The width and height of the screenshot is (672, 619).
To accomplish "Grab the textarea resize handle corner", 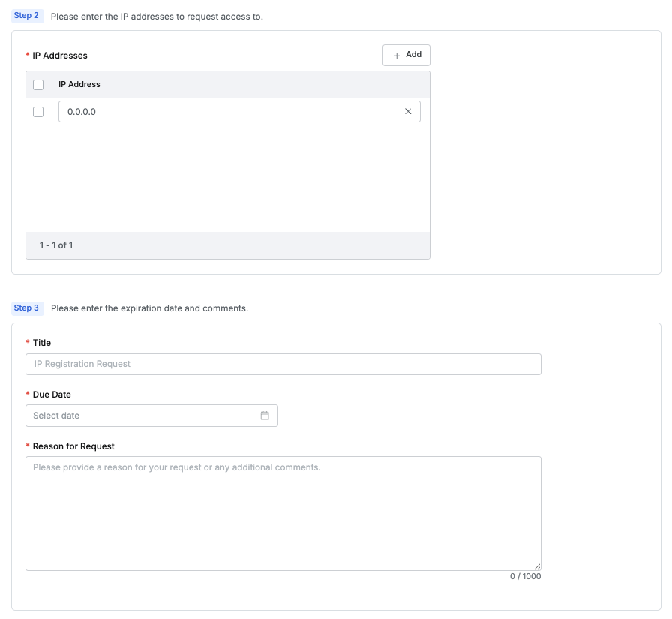I will click(537, 566).
